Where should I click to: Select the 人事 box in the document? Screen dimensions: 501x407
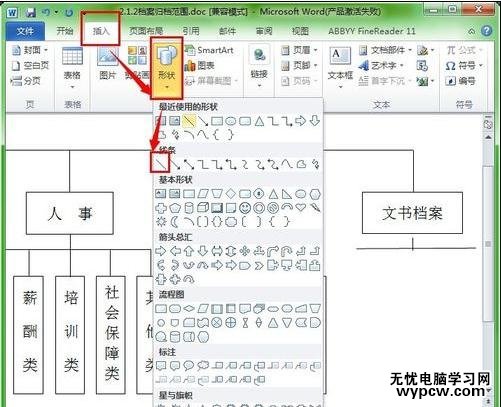point(70,213)
